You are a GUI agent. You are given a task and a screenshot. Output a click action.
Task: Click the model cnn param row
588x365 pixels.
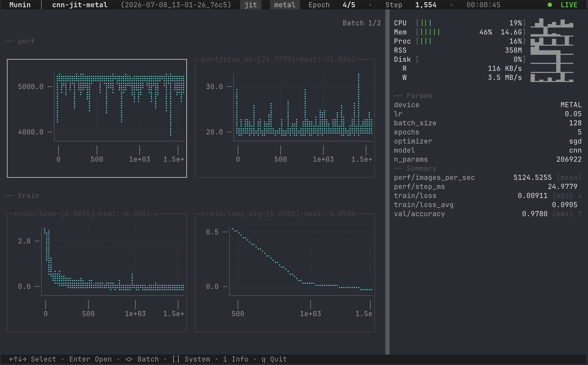(x=488, y=150)
